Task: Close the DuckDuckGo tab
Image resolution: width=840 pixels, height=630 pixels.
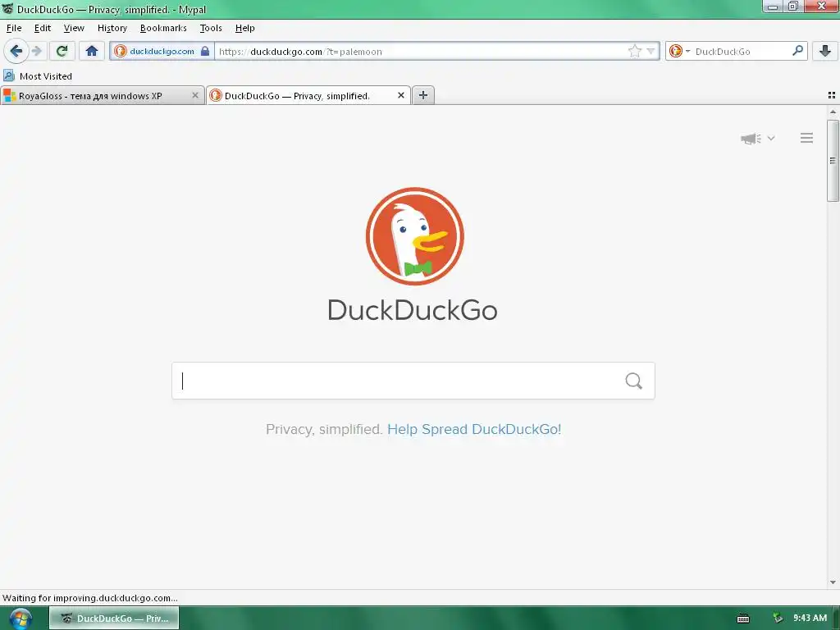Action: (x=400, y=95)
